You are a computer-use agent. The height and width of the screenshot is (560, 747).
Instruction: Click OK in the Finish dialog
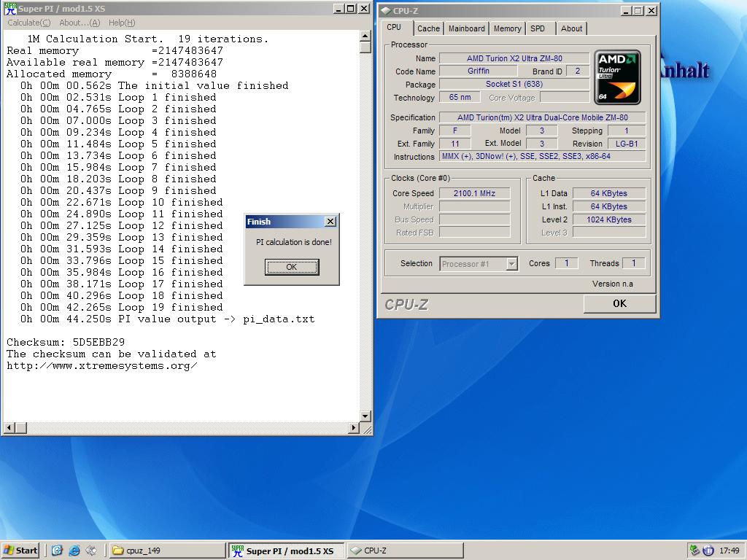pyautogui.click(x=292, y=267)
